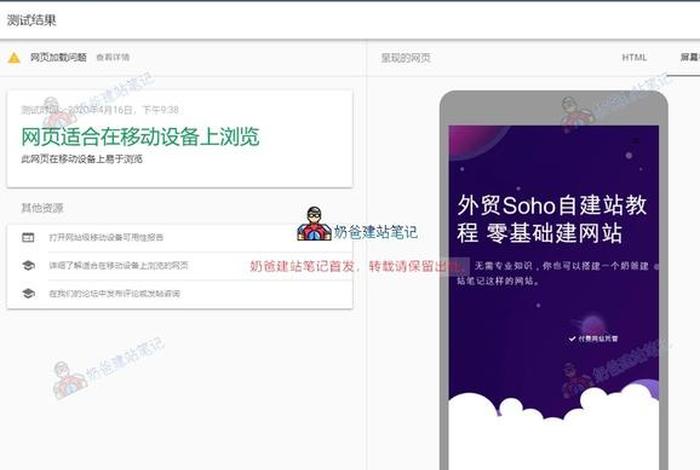Click the rendered phone screenshot preview
The image size is (700, 470).
(554, 297)
